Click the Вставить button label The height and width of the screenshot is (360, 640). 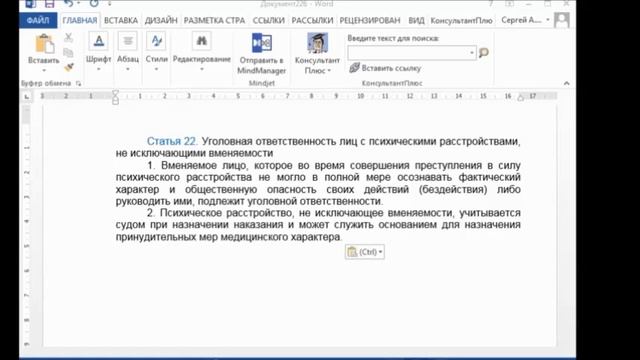(x=44, y=60)
